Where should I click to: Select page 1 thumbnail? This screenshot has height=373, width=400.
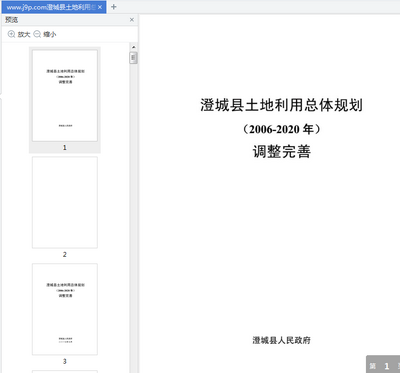pyautogui.click(x=65, y=96)
